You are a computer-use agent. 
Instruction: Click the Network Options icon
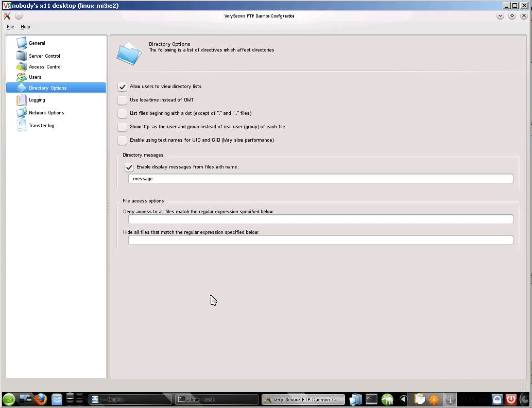click(x=22, y=113)
